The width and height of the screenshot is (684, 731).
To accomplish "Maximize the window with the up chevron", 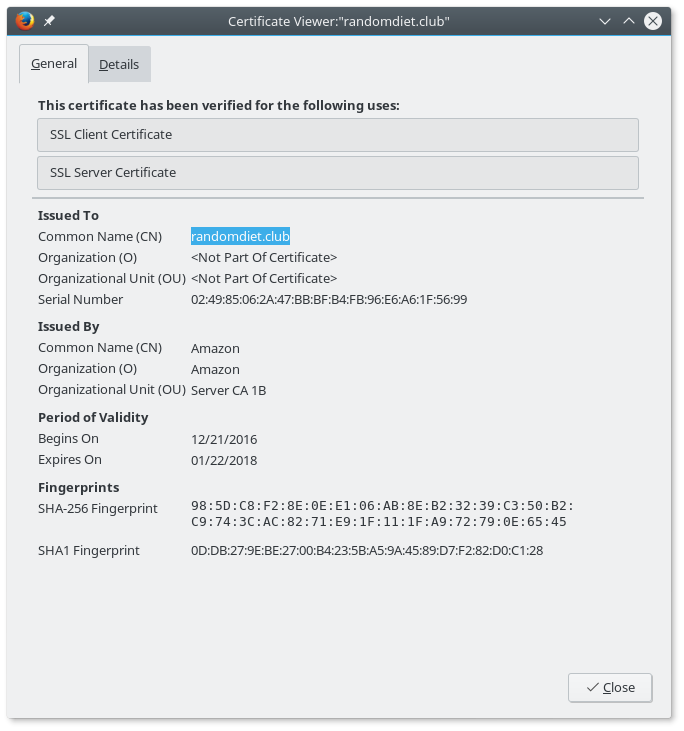I will coord(629,21).
